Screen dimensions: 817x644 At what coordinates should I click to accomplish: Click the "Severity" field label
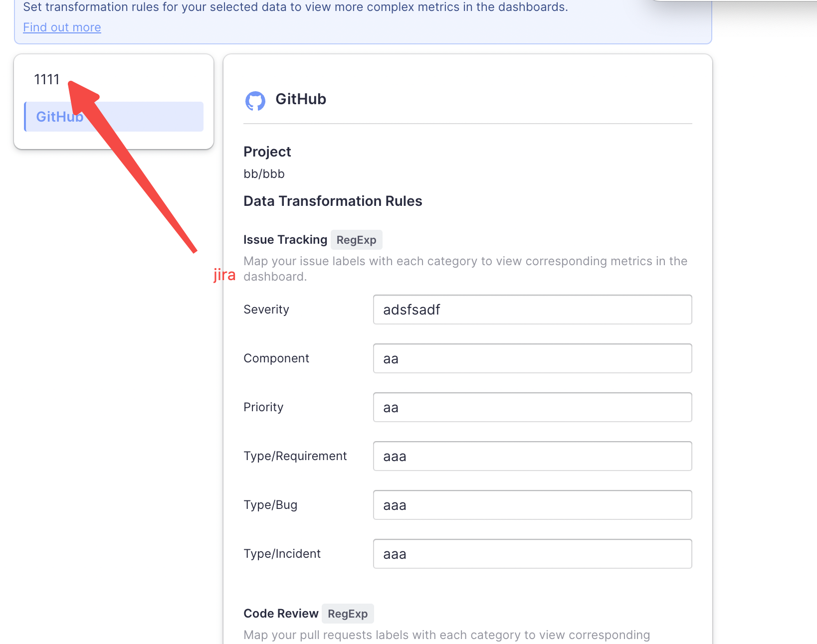point(266,309)
